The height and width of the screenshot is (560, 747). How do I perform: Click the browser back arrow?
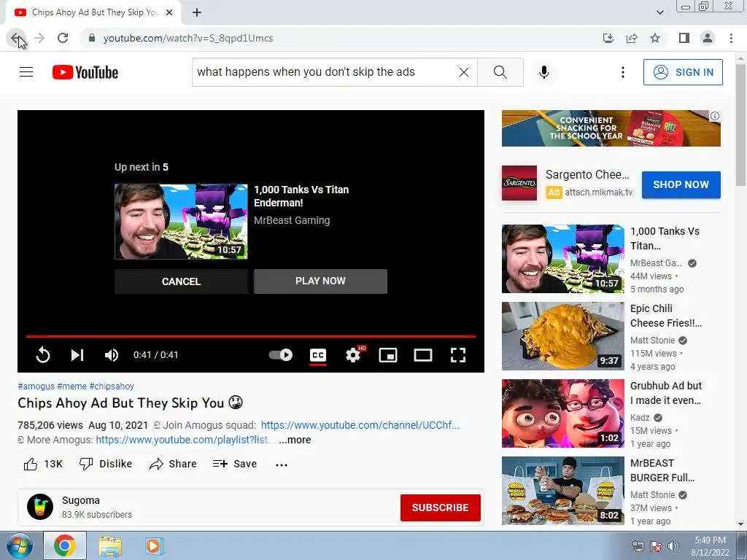(16, 38)
